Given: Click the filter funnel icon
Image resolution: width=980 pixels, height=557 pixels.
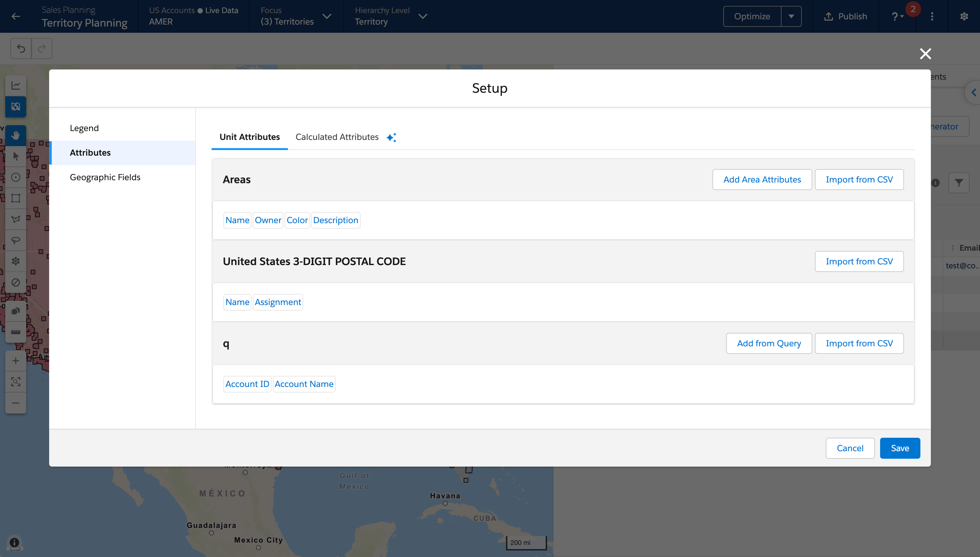Looking at the screenshot, I should (x=959, y=183).
